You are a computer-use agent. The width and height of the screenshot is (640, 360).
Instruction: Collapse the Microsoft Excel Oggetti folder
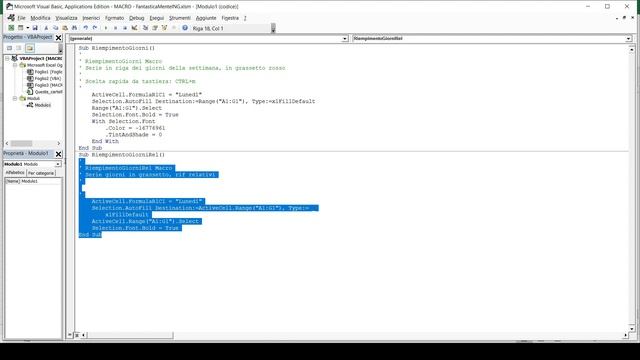click(15, 65)
